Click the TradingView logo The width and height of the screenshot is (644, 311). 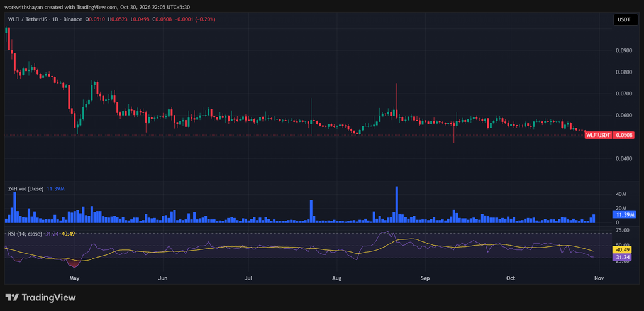pos(40,297)
